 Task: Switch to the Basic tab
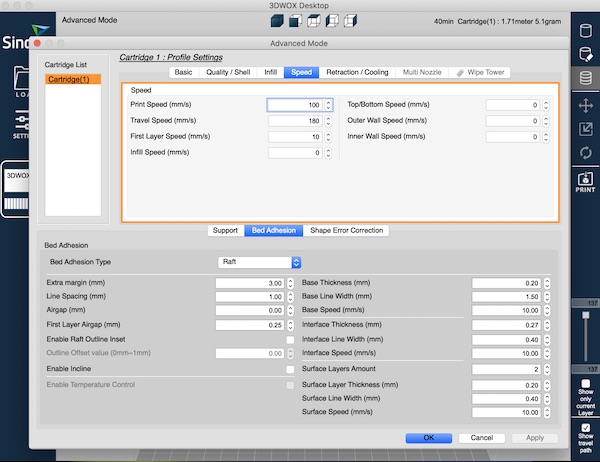pos(183,72)
